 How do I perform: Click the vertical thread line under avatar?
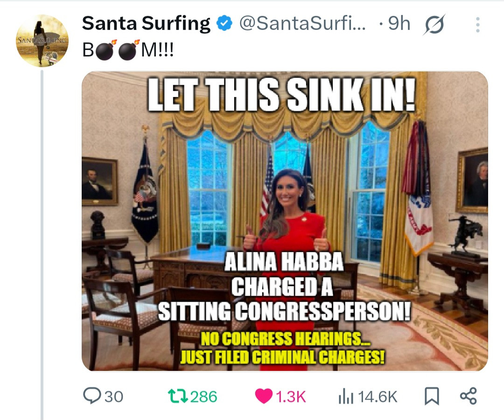coord(42,245)
